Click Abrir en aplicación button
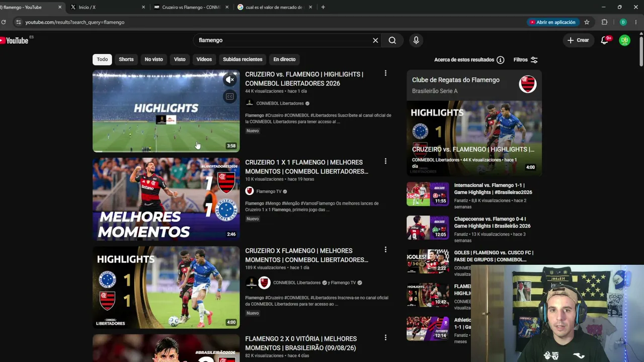This screenshot has height=362, width=644. click(x=552, y=22)
